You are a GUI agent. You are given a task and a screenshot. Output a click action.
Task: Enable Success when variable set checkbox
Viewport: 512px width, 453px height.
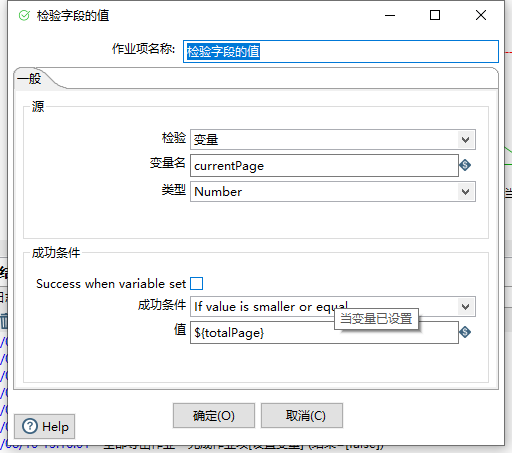[196, 284]
